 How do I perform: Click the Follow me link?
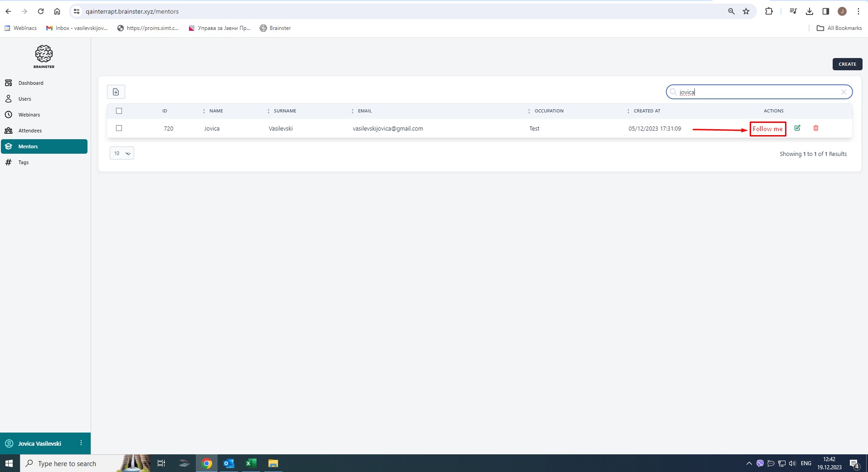pyautogui.click(x=767, y=129)
